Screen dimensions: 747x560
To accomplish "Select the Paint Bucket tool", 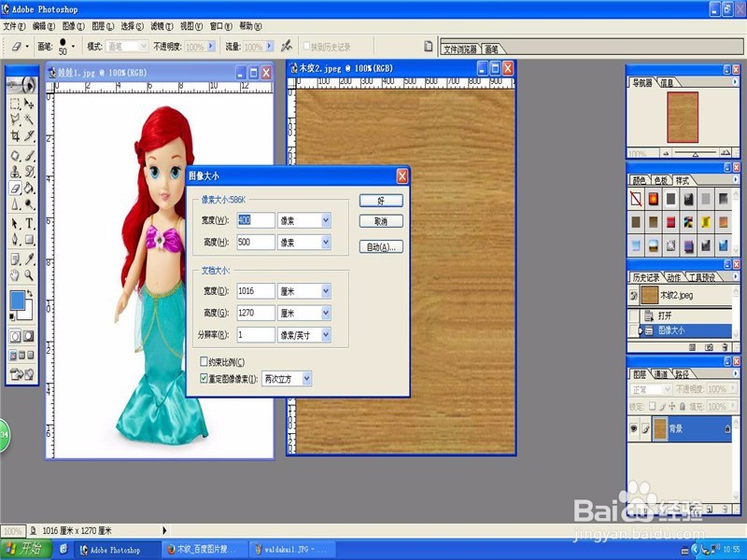I will pyautogui.click(x=29, y=189).
